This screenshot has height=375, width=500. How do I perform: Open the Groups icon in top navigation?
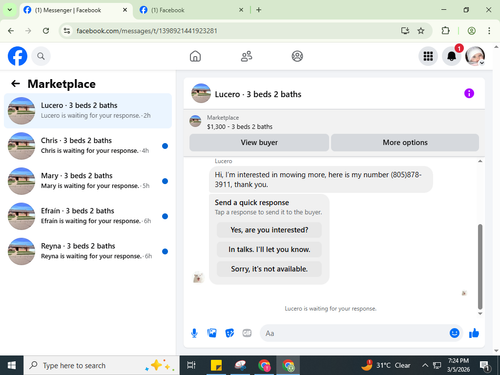coord(297,56)
